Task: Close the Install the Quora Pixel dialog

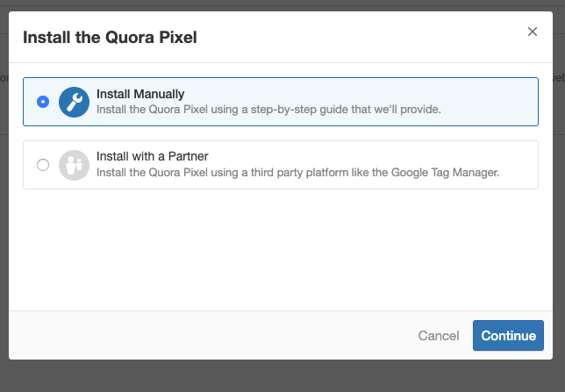Action: [533, 32]
